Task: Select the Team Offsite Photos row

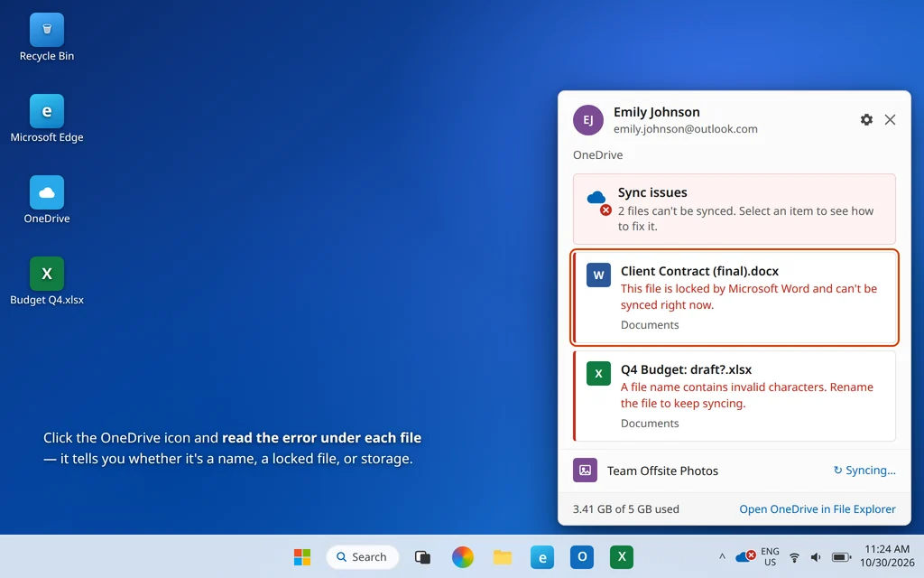Action: pyautogui.click(x=735, y=471)
